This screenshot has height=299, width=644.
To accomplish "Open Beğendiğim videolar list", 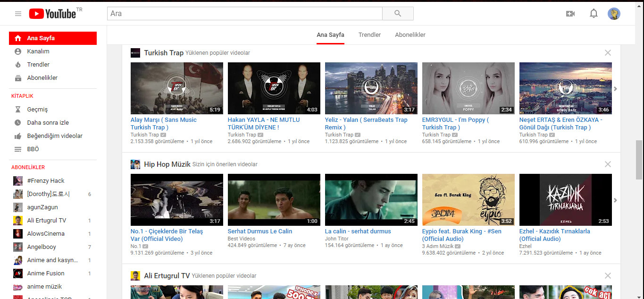I will click(x=53, y=136).
